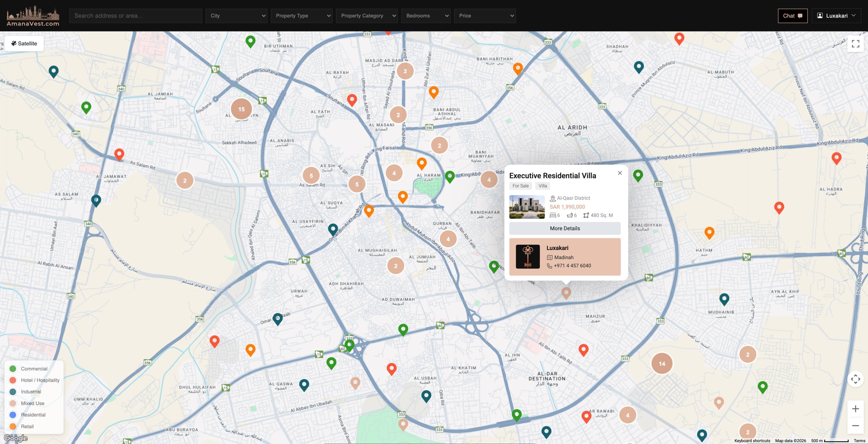Toggle the Satellite map view

click(x=24, y=43)
